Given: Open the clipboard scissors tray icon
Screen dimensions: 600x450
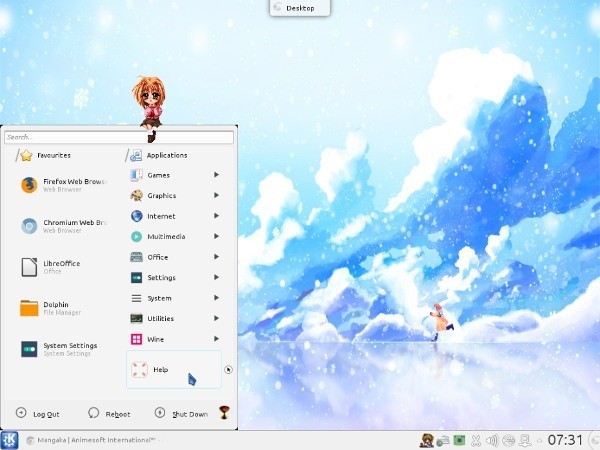Looking at the screenshot, I should coord(476,440).
